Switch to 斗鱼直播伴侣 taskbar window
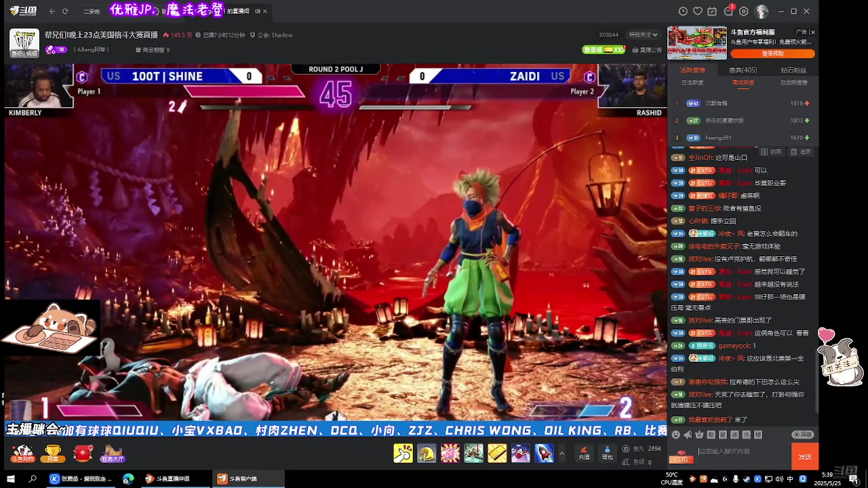Screen dimensions: 868x488 (x=176, y=479)
